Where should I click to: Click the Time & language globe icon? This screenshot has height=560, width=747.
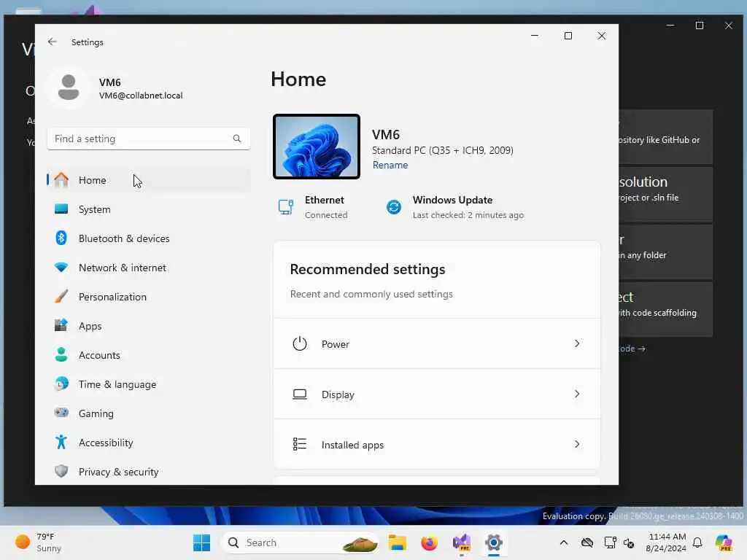[x=61, y=384]
